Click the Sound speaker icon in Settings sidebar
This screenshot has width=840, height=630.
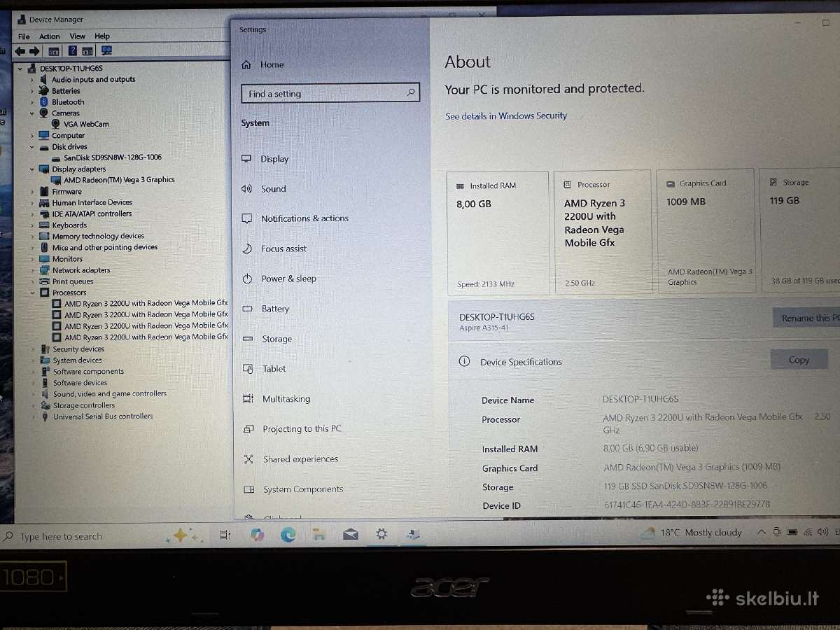(x=246, y=188)
